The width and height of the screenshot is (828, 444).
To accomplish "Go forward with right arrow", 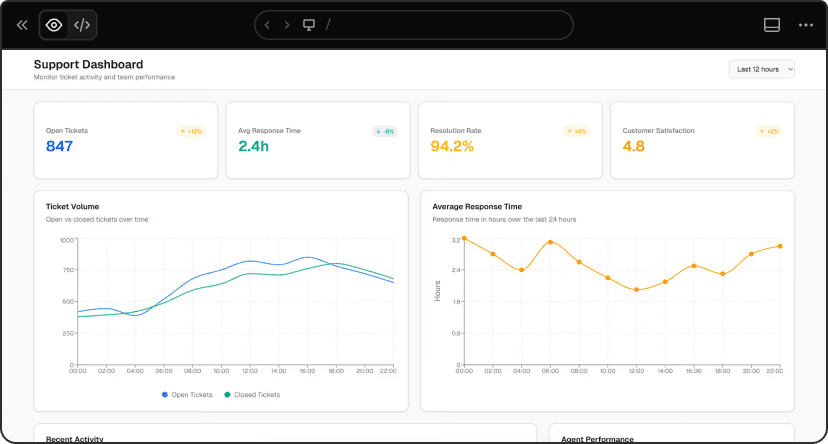I will pyautogui.click(x=287, y=25).
